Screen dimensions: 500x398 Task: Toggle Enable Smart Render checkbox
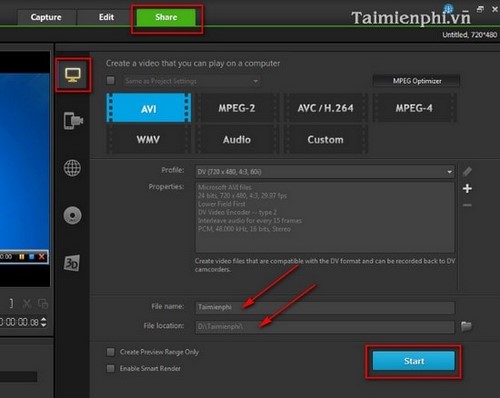pos(110,368)
